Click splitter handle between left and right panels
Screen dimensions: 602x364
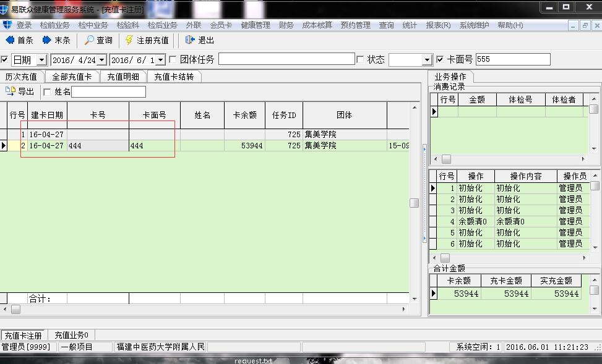424,193
